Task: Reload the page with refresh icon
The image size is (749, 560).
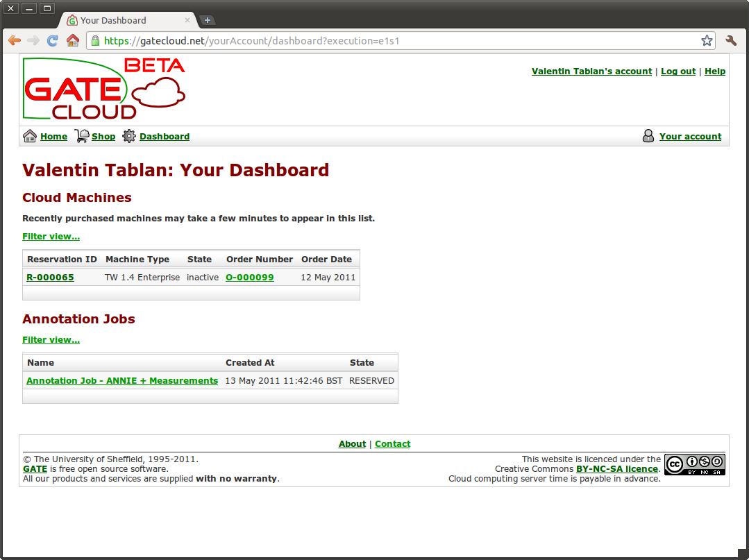Action: tap(53, 40)
